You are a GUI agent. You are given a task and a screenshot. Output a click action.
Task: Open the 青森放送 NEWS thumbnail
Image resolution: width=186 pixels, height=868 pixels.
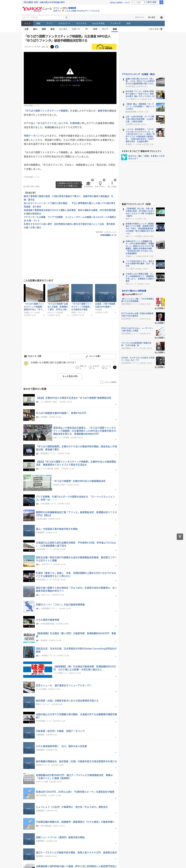point(29,637)
